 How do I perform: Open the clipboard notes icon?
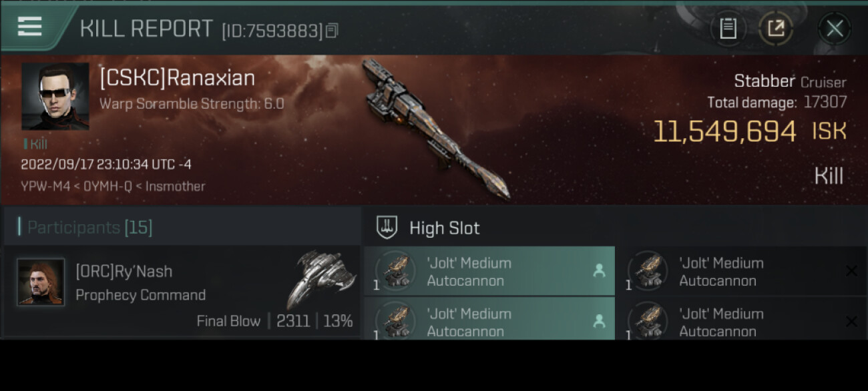coord(728,28)
